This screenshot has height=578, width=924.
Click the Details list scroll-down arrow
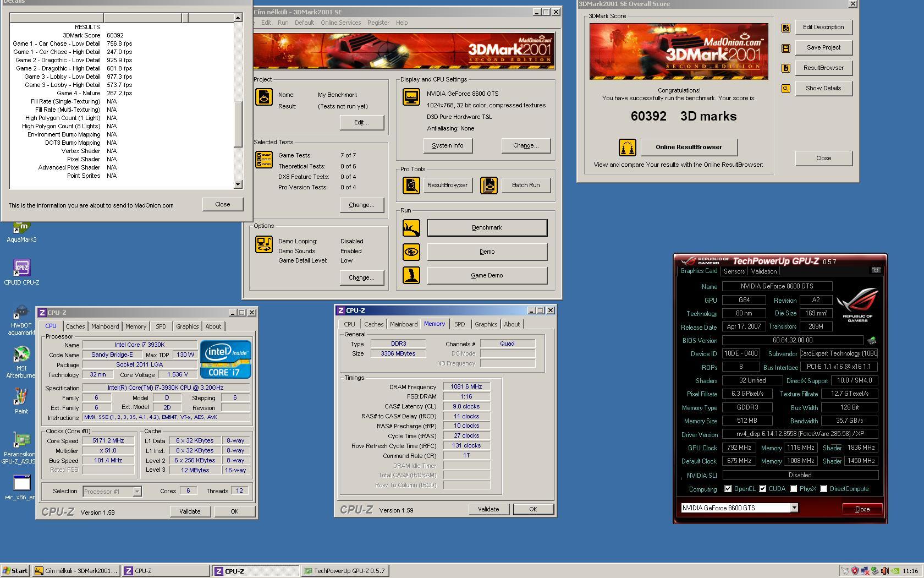tap(238, 185)
